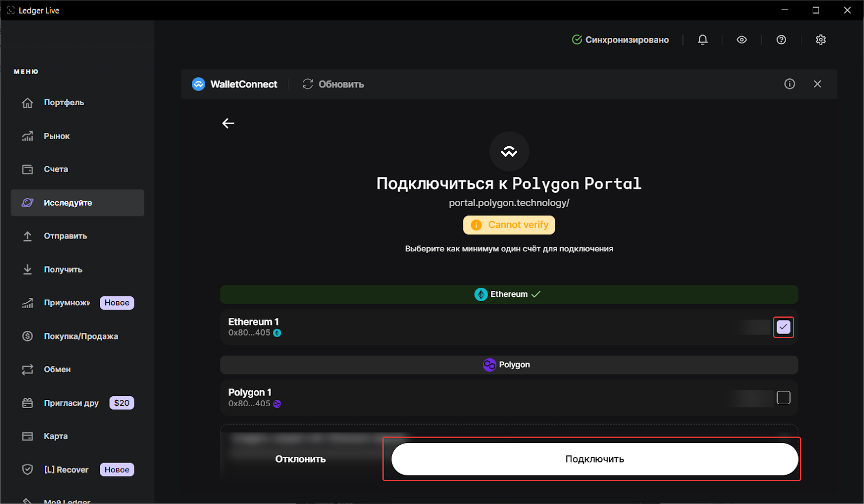This screenshot has height=504, width=864.
Task: Click the portal.polygon.technology/ URL text
Action: 509,203
